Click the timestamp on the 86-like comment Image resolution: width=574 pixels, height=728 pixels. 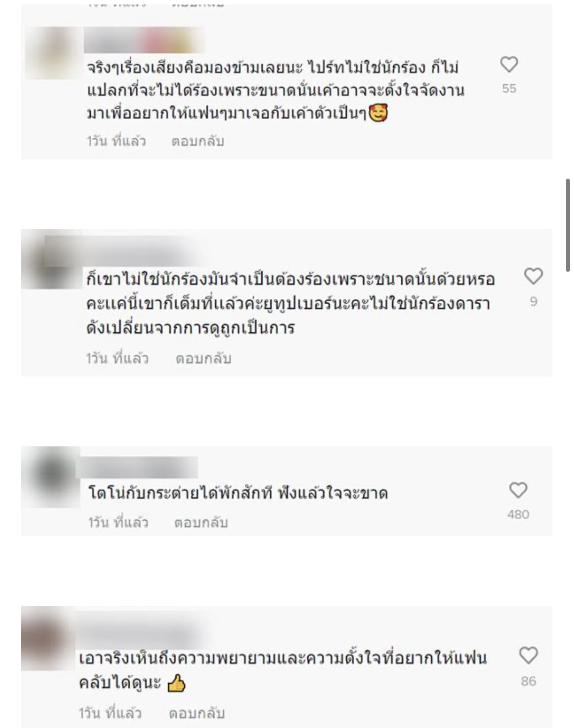[x=111, y=713]
